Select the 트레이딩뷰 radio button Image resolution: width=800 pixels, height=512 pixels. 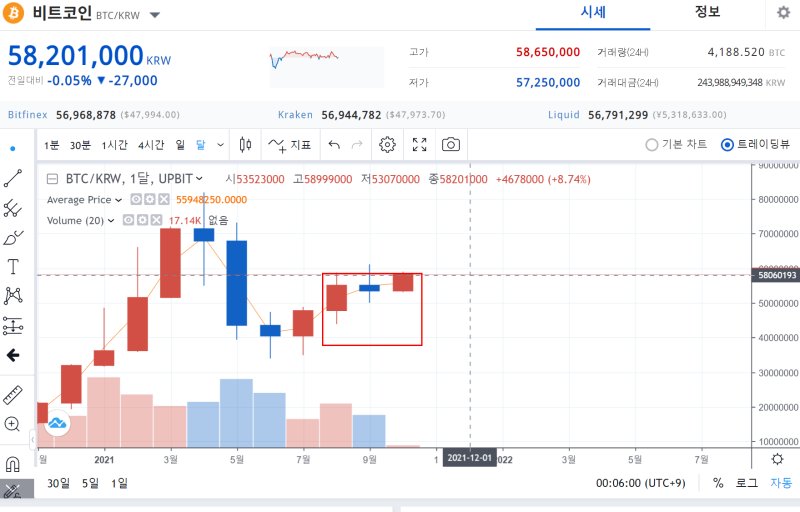727,145
